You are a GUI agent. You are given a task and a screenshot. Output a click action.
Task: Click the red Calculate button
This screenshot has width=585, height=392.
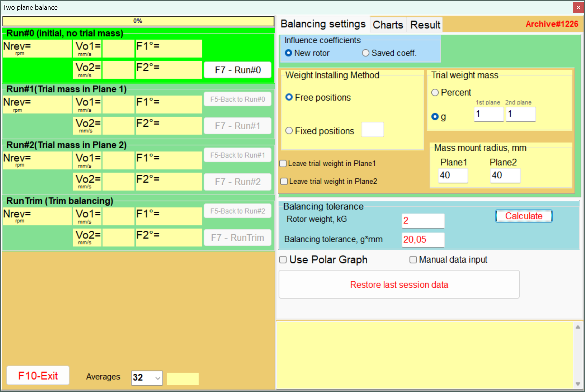coord(523,216)
